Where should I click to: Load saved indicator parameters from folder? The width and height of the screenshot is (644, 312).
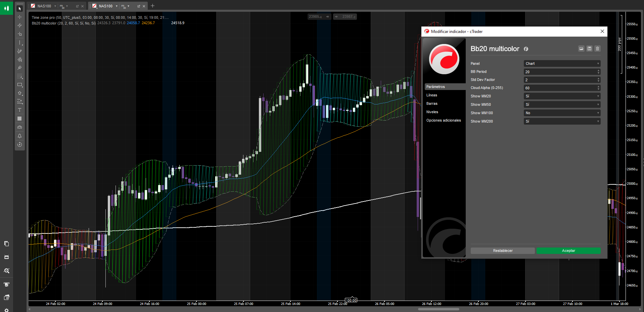[x=581, y=49]
